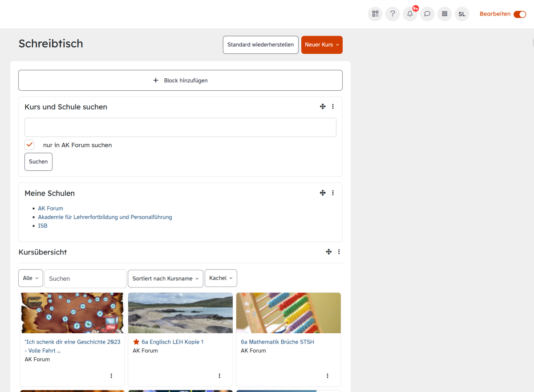
Task: Click the move icon of Meine Schulen block
Action: (x=323, y=193)
